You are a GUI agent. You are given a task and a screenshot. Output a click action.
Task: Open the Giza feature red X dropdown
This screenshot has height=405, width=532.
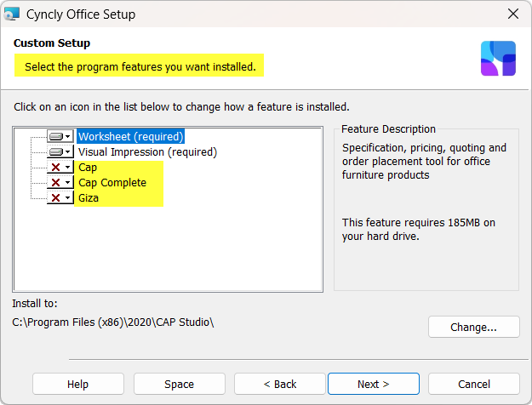(x=60, y=197)
